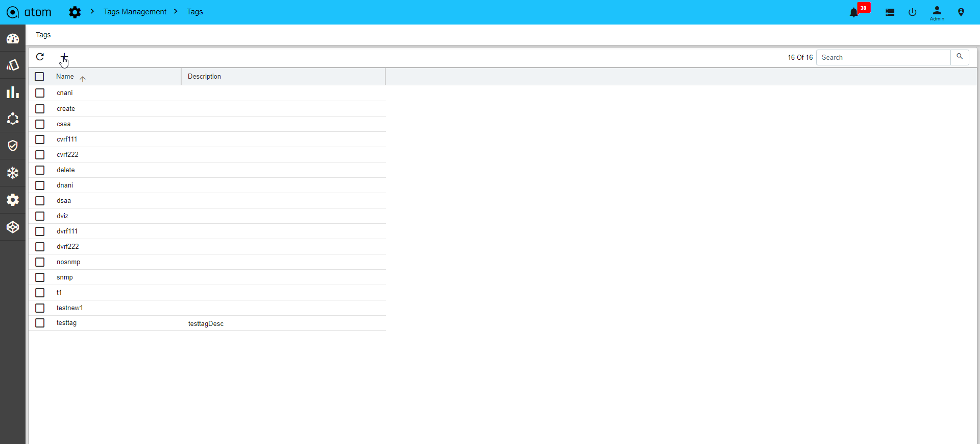Select the create tag name
Image resolution: width=980 pixels, height=444 pixels.
point(66,109)
